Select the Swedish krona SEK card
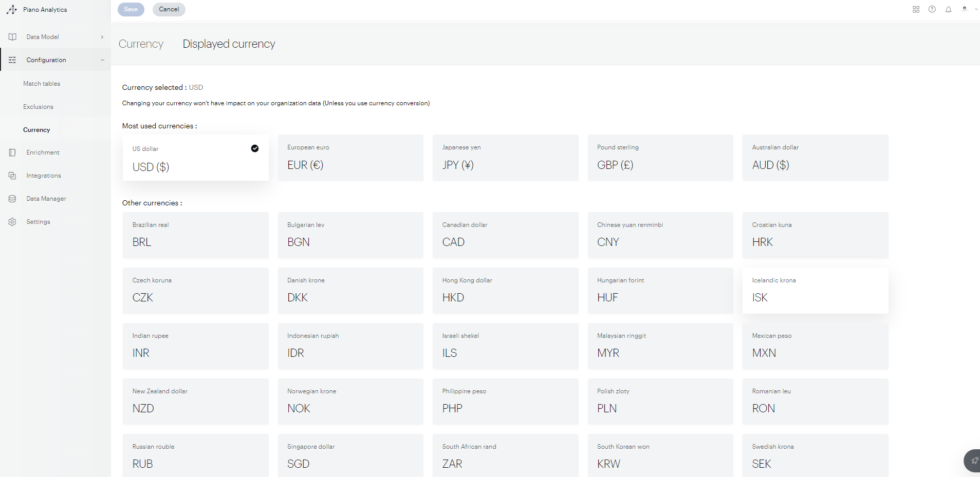980x477 pixels. click(815, 456)
